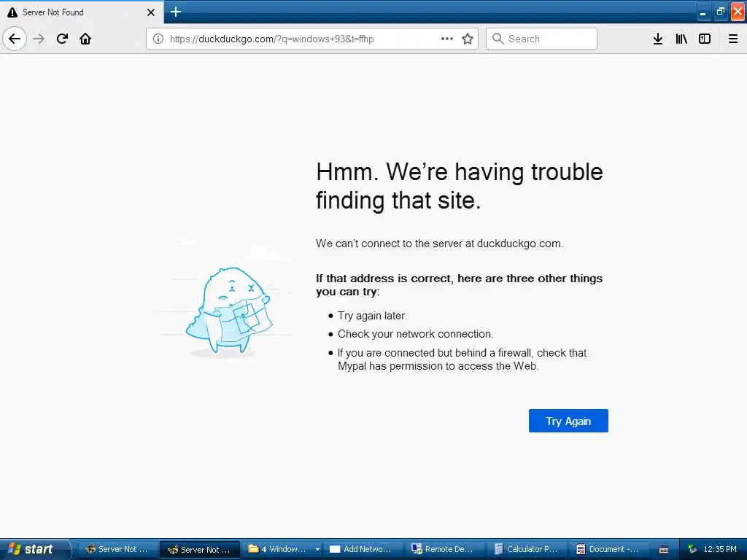Click the on-screen keyboard tray icon

click(664, 550)
